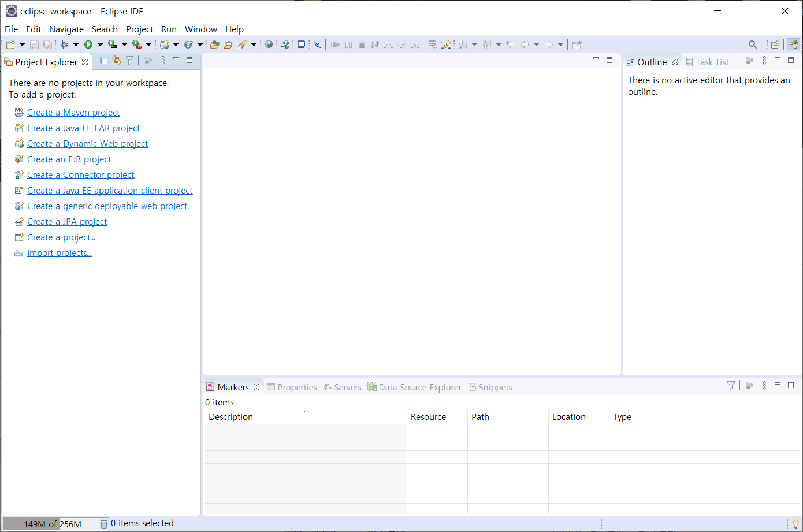This screenshot has height=532, width=803.
Task: Click Create a Connector project link
Action: 80,175
